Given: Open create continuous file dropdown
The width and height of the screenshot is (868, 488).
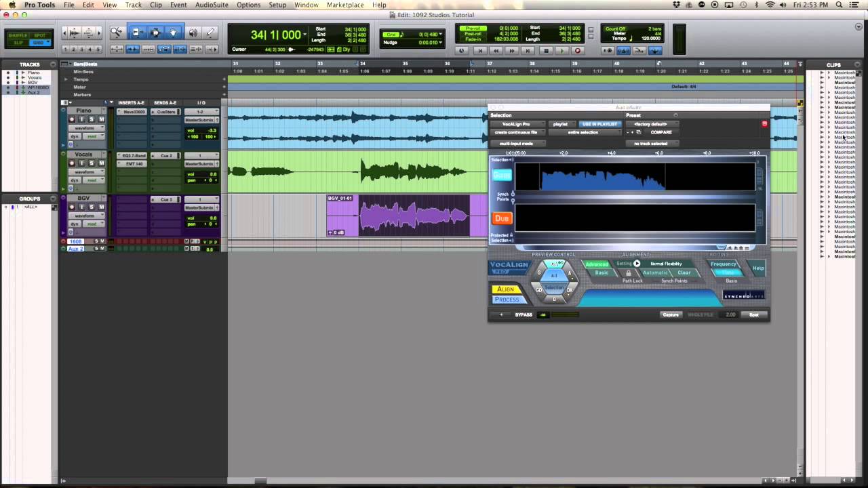Looking at the screenshot, I should (517, 132).
